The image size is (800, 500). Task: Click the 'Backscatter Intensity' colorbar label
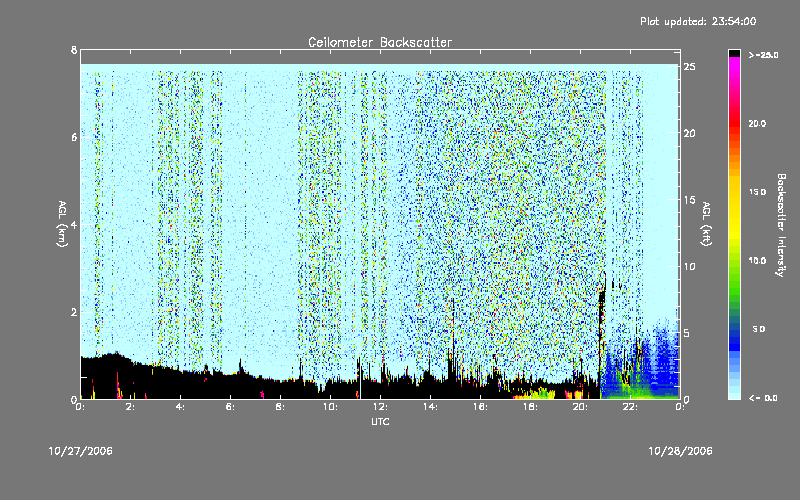point(781,225)
